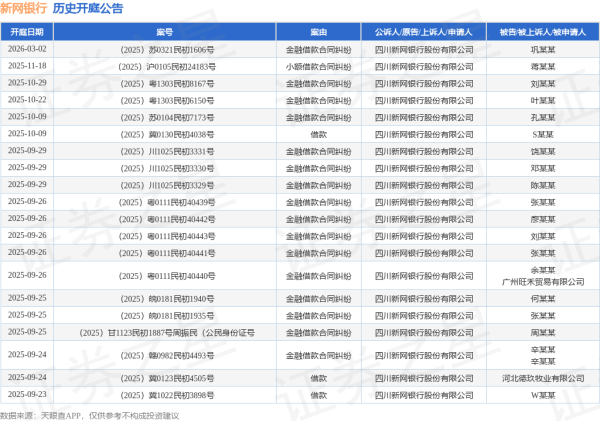This screenshot has height=421, width=600.
Task: Open case 沪0105民初24183号
Action: [x=165, y=65]
